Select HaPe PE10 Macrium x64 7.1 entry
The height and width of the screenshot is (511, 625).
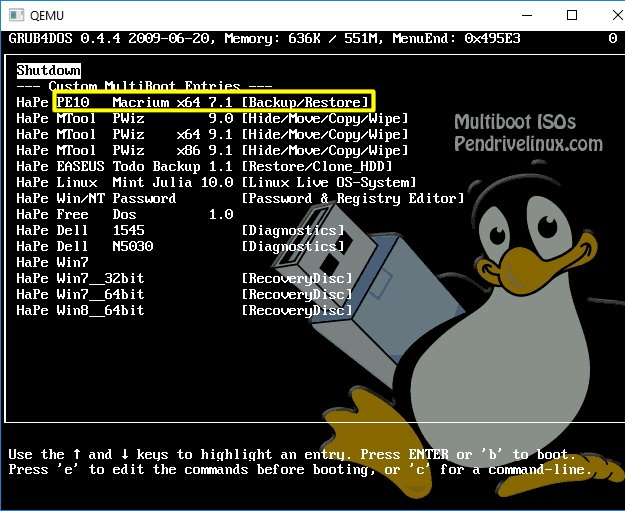point(193,102)
